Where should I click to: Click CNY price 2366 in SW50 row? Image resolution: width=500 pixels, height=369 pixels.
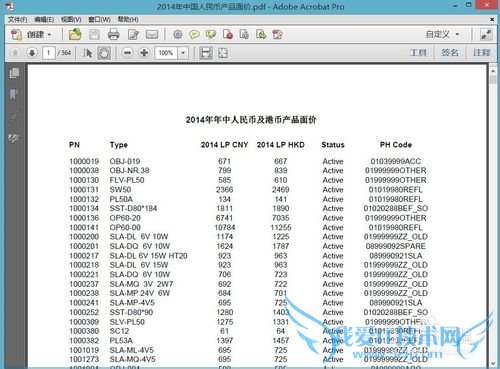[224, 190]
